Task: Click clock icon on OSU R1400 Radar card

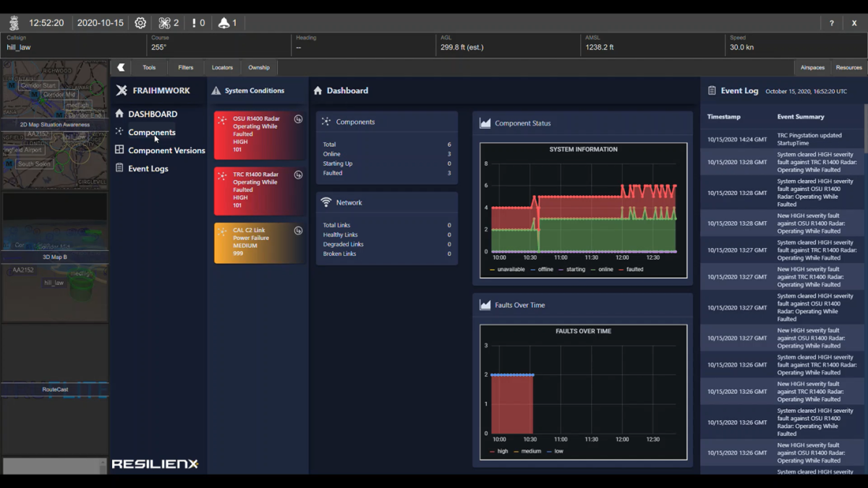Action: pyautogui.click(x=298, y=119)
